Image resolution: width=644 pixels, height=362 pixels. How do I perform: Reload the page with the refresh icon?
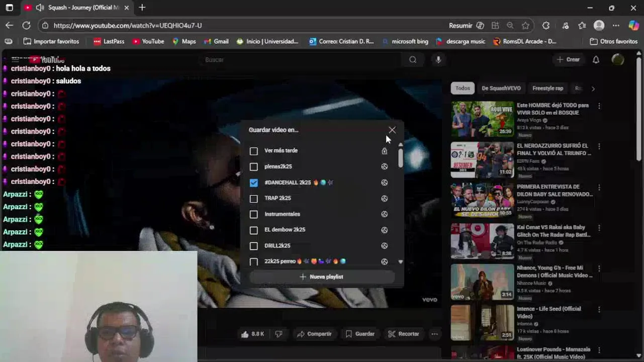pos(26,25)
